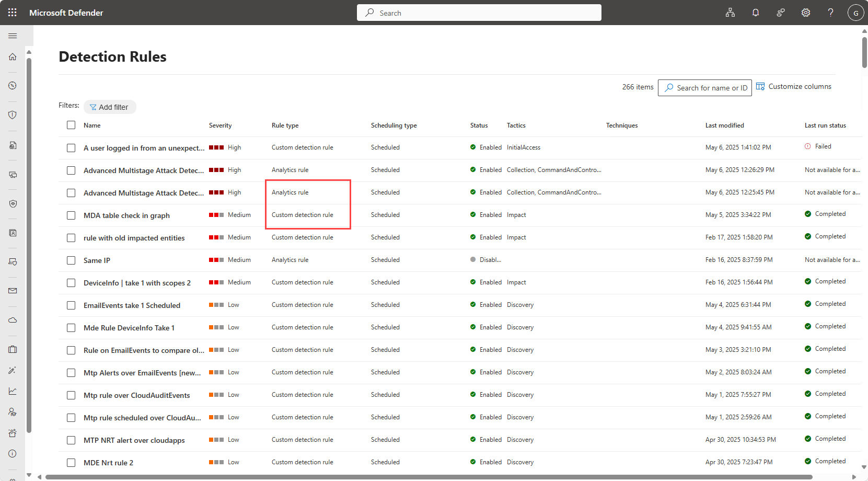
Task: Click the Add filter button
Action: (110, 107)
